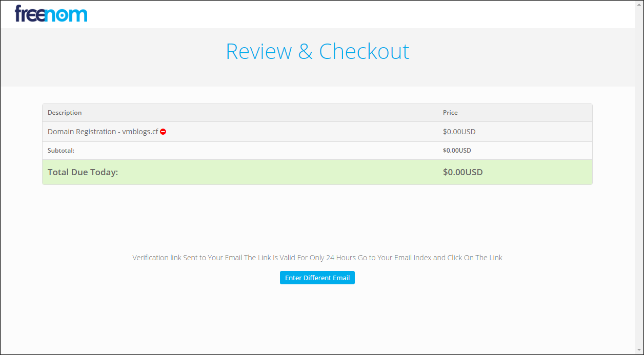Click the 'free' part of Freenom logo
The width and height of the screenshot is (644, 355).
(32, 14)
